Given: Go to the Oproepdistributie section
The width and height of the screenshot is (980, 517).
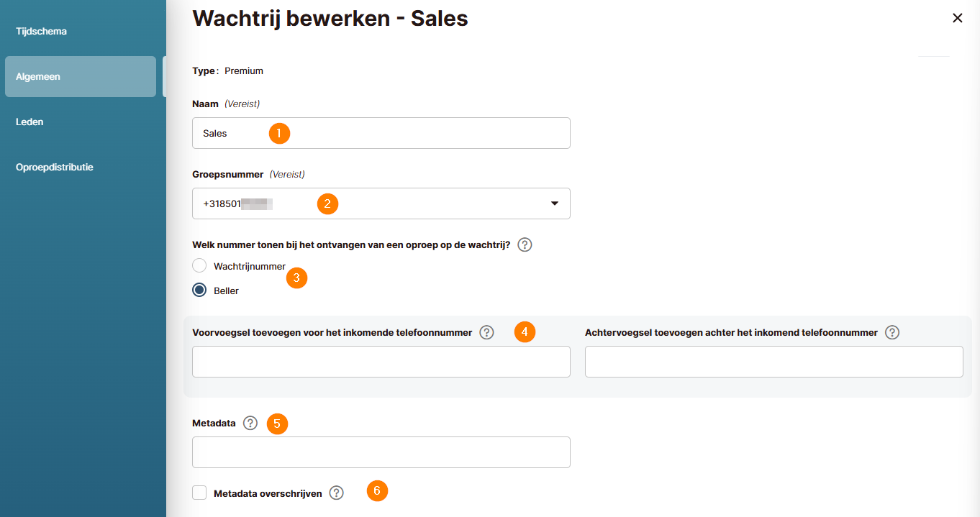Looking at the screenshot, I should (55, 168).
